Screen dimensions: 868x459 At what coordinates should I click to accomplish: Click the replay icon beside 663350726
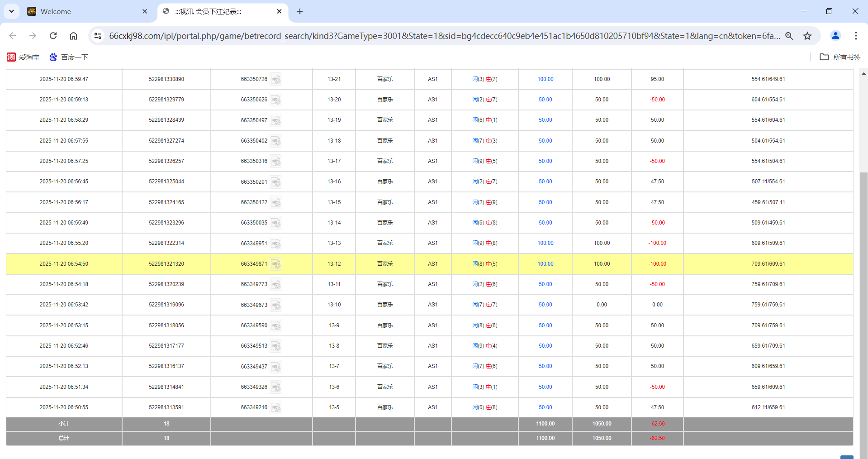[275, 80]
